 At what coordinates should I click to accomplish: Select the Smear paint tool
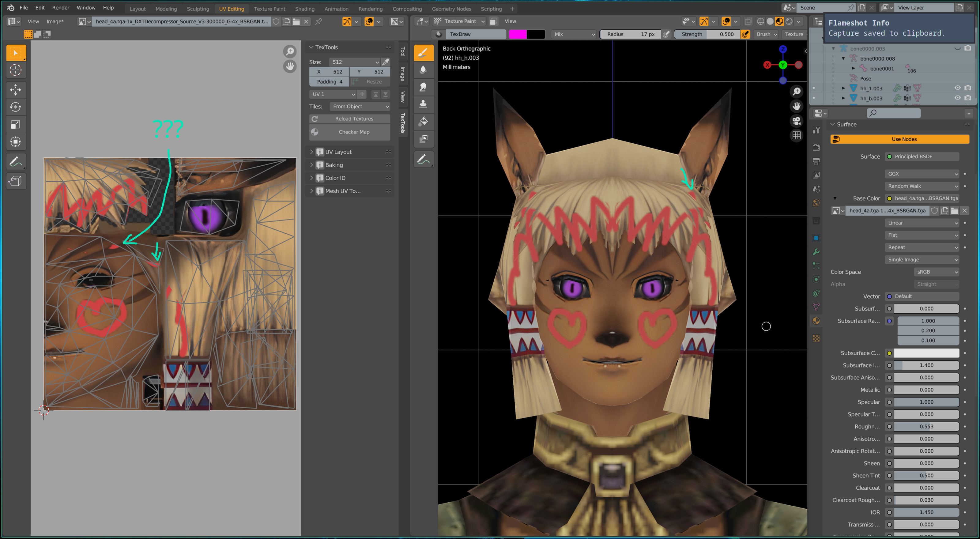click(424, 87)
